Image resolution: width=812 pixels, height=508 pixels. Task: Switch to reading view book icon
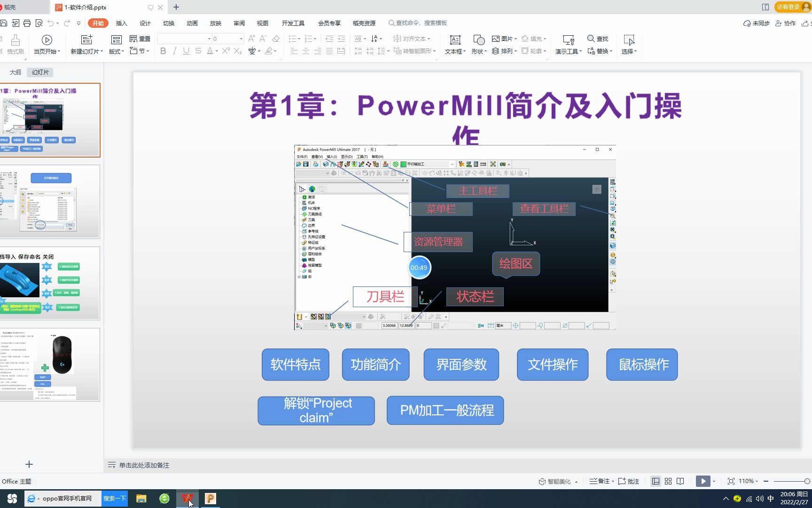680,481
